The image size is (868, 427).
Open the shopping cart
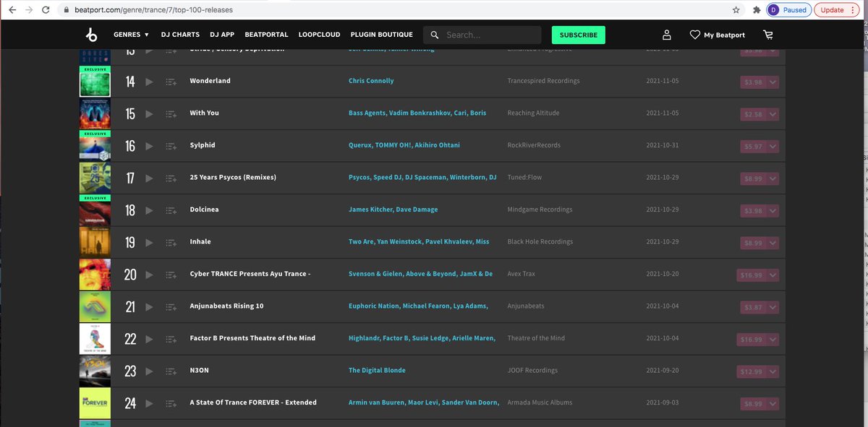(768, 35)
